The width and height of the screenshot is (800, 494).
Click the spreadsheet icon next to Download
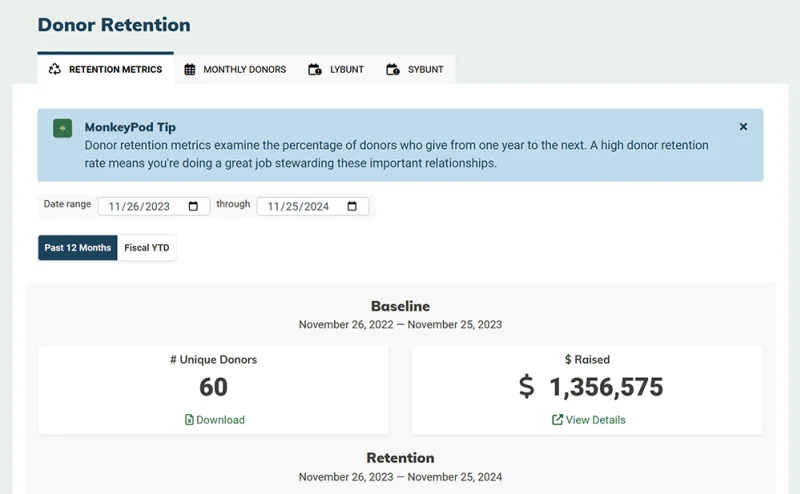189,419
